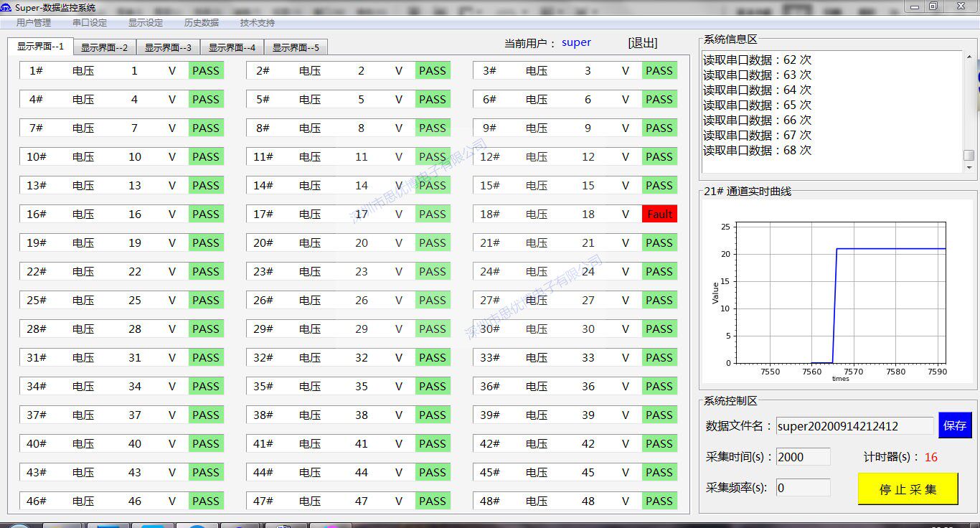Click the PASS indicator for channel 32#

click(433, 357)
